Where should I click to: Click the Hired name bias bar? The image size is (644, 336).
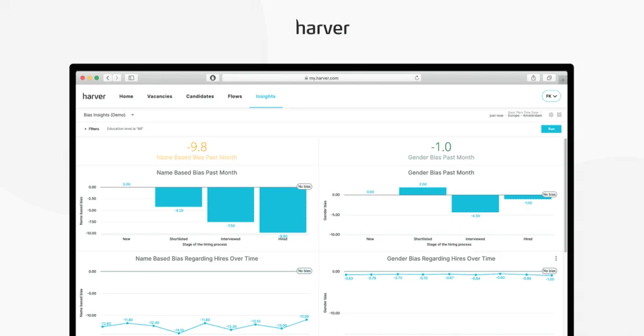point(283,210)
